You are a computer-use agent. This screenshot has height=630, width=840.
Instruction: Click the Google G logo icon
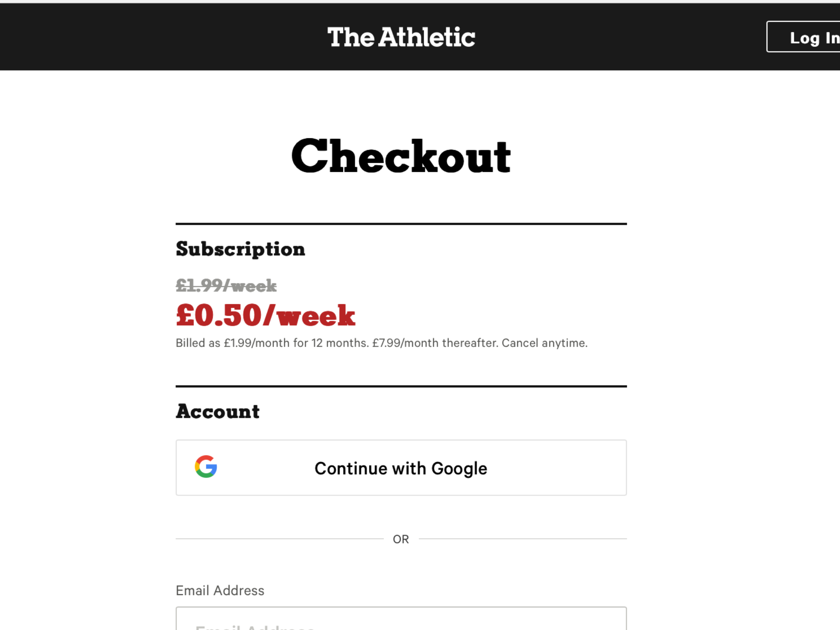pyautogui.click(x=206, y=467)
